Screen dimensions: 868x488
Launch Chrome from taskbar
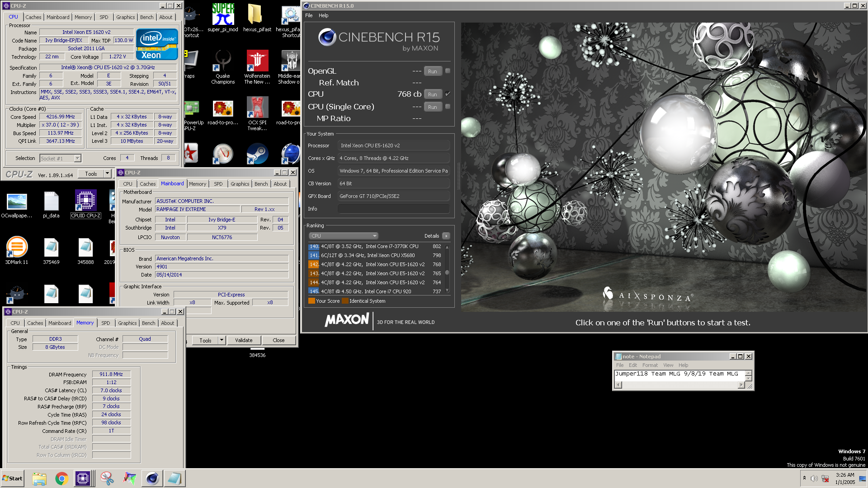[61, 479]
